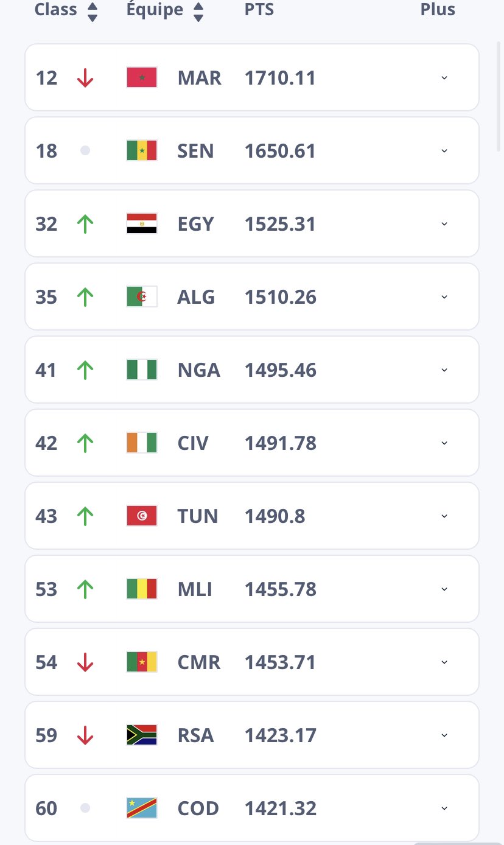Click the PTS column header
This screenshot has height=845, width=504.
tap(259, 10)
